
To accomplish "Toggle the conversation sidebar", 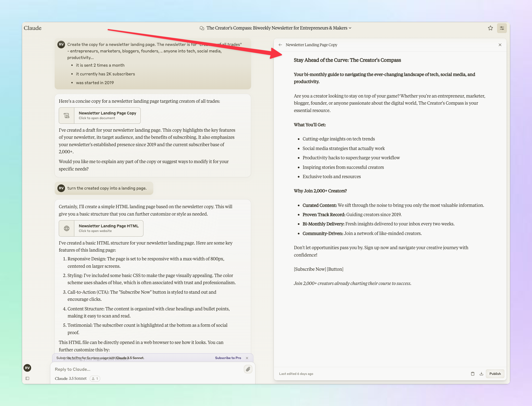I will (27, 378).
